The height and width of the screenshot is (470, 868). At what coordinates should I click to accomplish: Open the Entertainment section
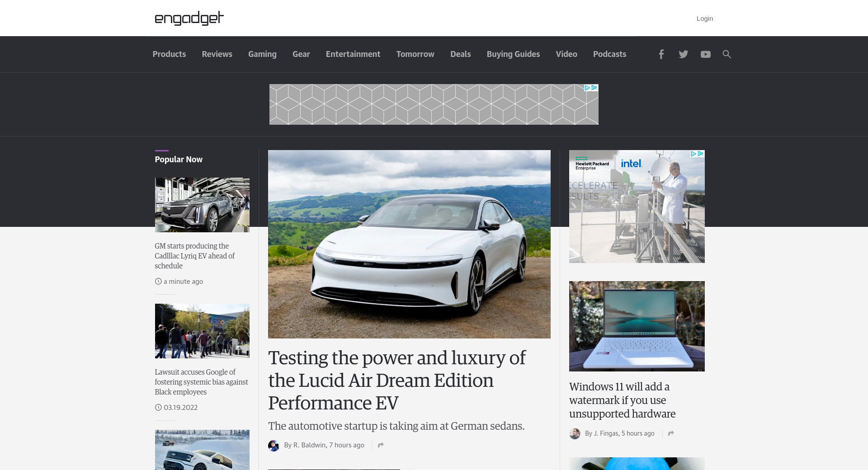click(x=353, y=54)
